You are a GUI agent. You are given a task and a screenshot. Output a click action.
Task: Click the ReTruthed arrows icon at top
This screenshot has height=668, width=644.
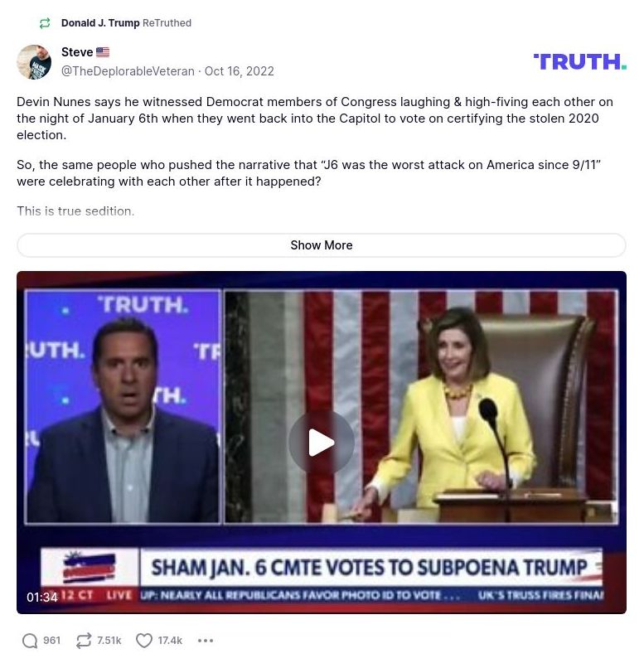pos(45,23)
